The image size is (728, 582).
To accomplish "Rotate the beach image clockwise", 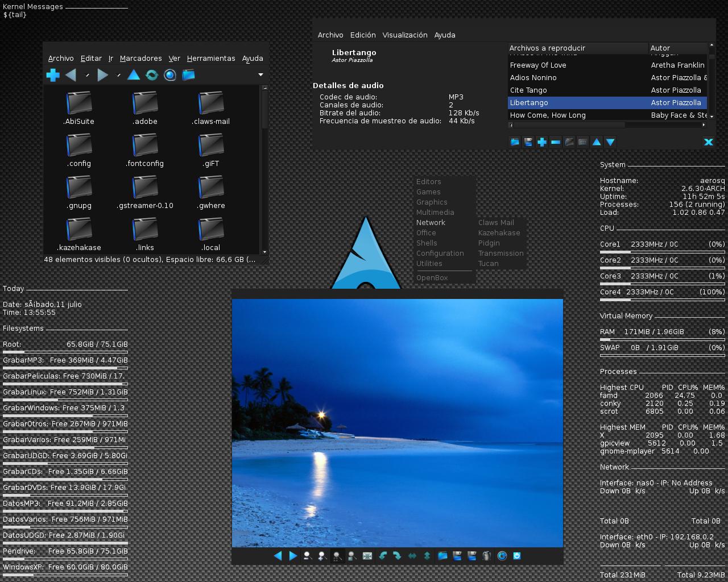I will coord(397,555).
